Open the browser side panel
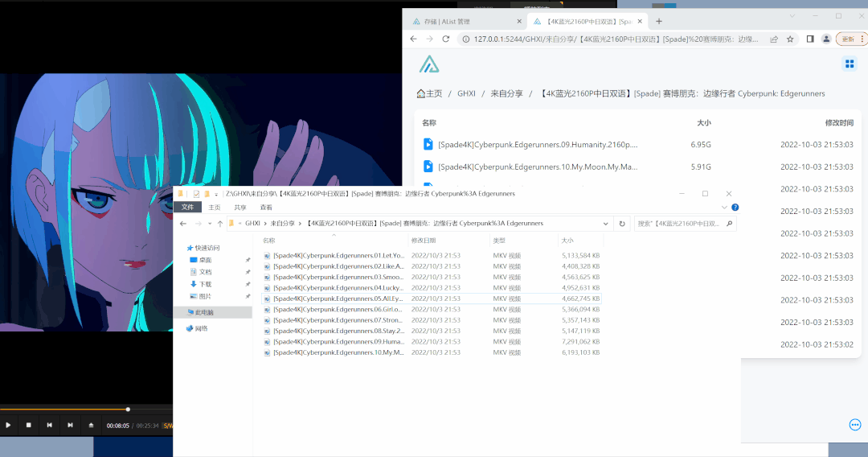Image resolution: width=868 pixels, height=457 pixels. (x=810, y=39)
